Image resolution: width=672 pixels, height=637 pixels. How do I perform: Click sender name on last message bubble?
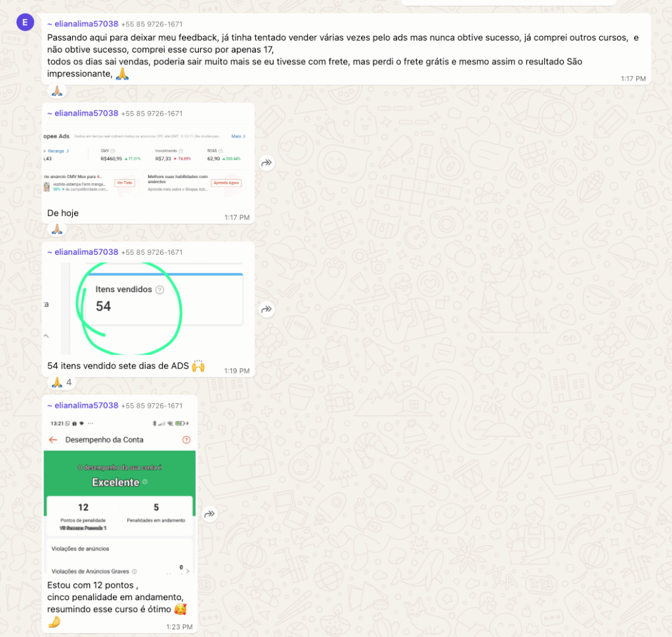[x=86, y=405]
